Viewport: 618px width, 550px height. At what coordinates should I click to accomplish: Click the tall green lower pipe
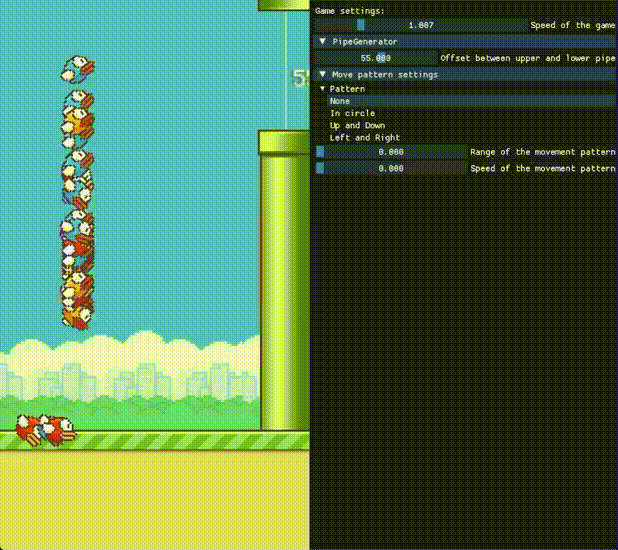point(285,281)
